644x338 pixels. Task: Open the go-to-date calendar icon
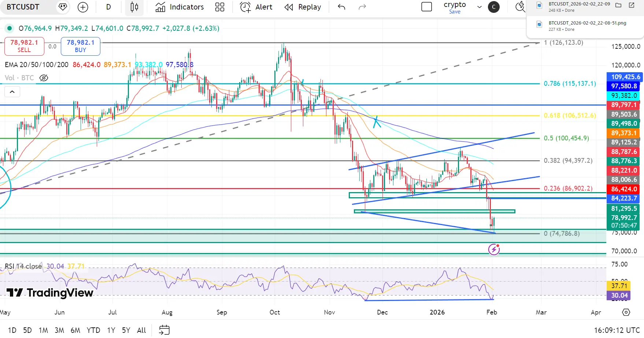[x=164, y=330]
